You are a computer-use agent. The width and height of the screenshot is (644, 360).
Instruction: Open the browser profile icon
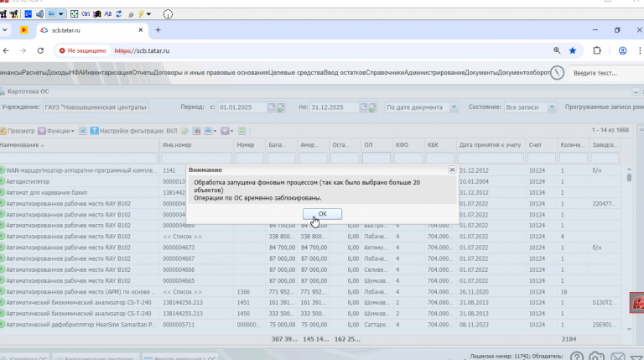(x=623, y=50)
